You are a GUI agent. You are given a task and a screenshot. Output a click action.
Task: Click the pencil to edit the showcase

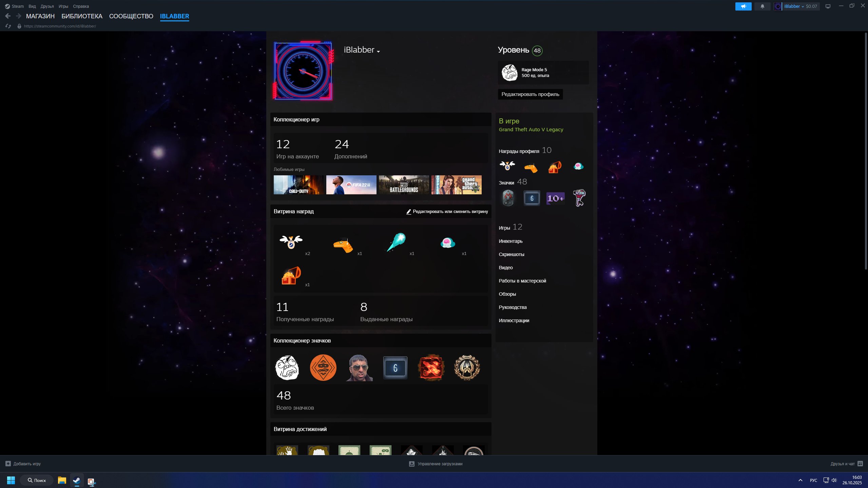409,212
